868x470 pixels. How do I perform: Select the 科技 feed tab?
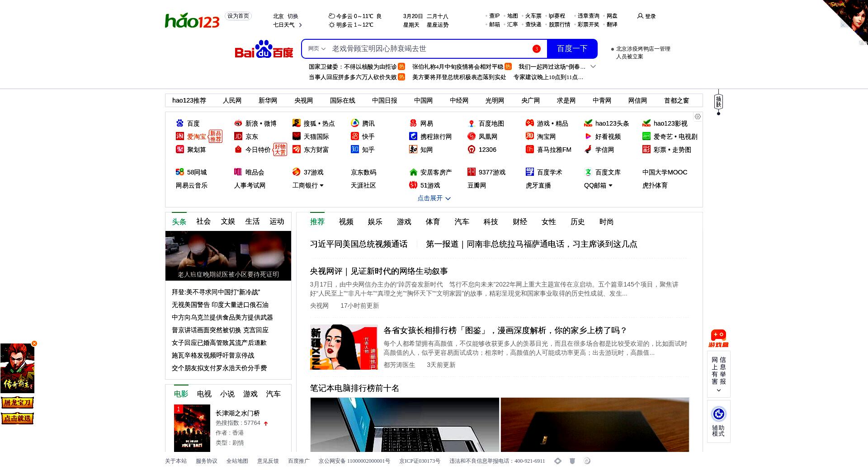pos(491,222)
